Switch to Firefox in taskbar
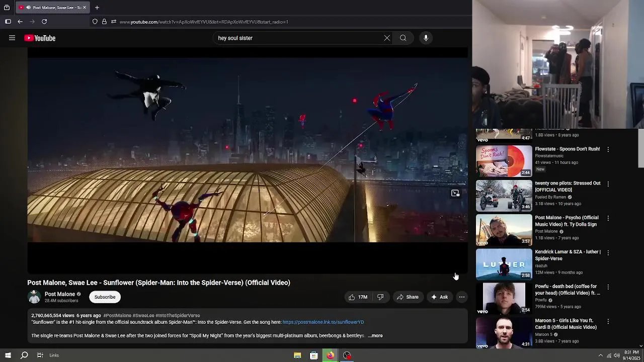The width and height of the screenshot is (644, 362). pyautogui.click(x=330, y=355)
